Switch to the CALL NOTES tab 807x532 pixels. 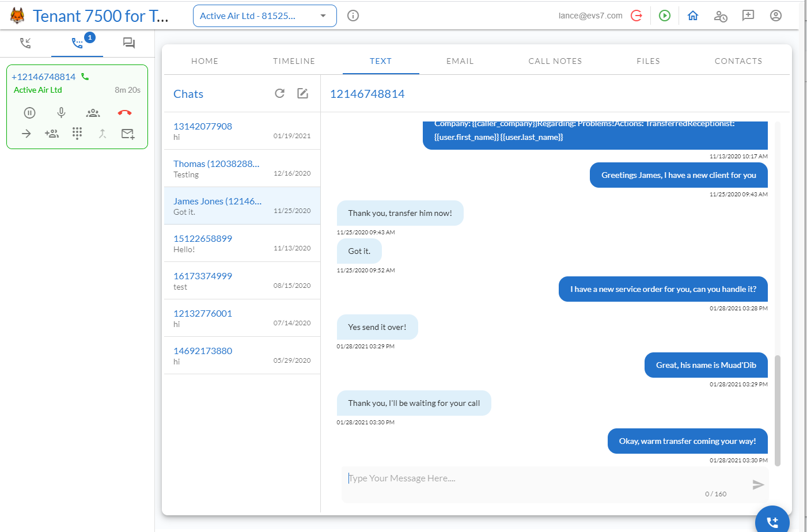555,60
